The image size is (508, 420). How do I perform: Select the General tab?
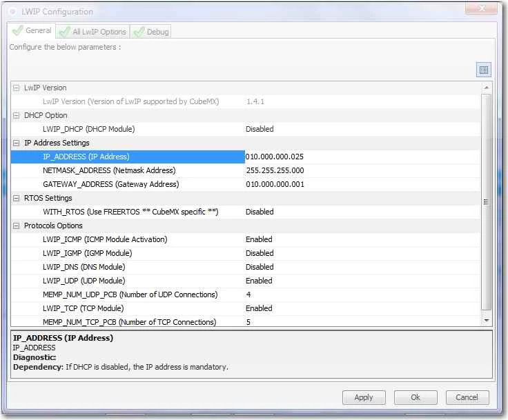pos(32,31)
